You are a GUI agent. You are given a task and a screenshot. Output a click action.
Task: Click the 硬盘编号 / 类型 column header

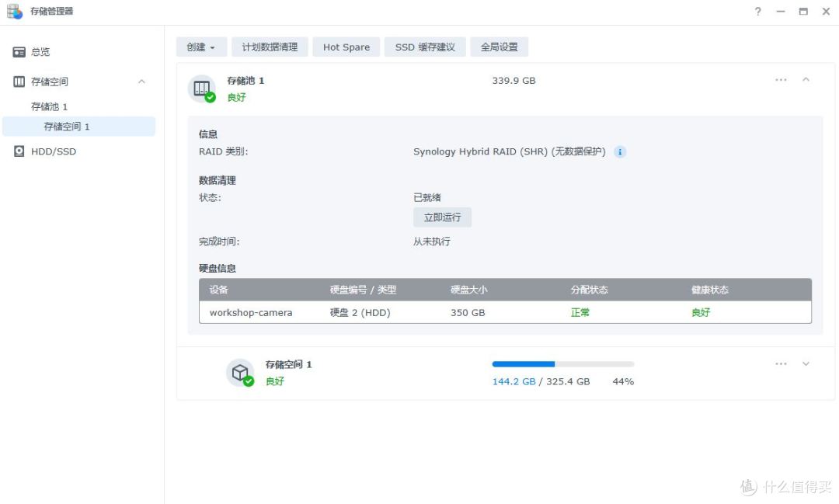point(364,290)
